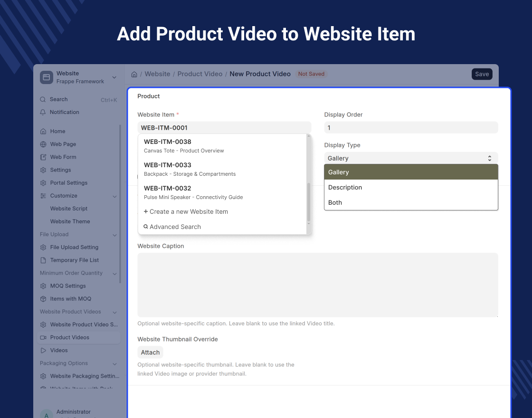Click the Settings gear icon
Screen dimensions: 532x418
[43, 170]
